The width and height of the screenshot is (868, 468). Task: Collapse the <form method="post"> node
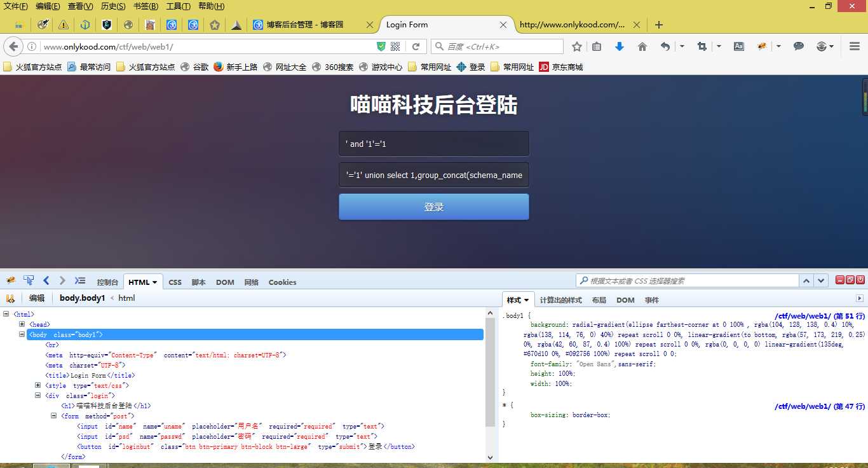(53, 416)
